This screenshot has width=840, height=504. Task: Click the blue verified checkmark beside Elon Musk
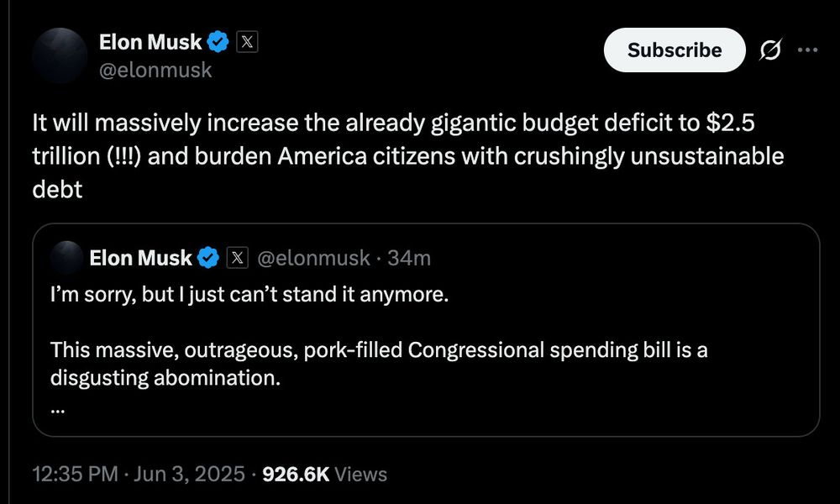click(218, 40)
